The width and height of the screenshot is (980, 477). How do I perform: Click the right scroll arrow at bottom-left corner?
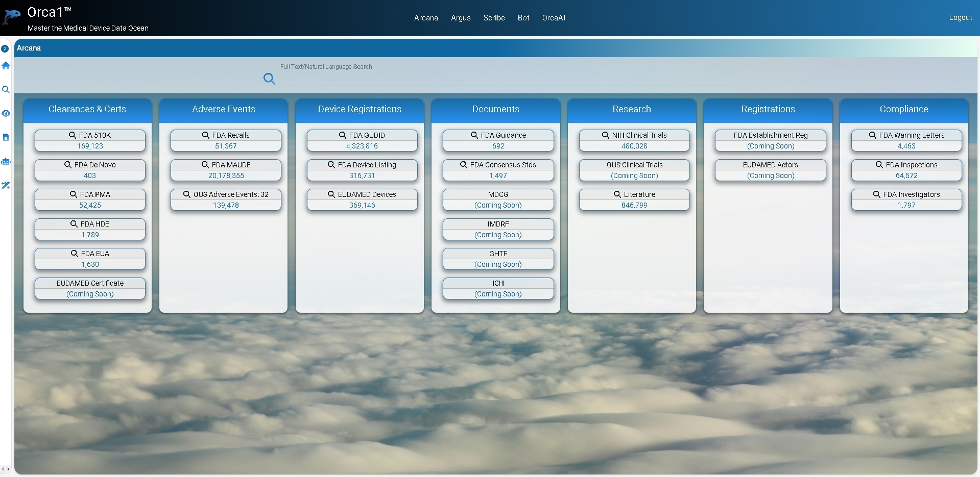point(8,469)
